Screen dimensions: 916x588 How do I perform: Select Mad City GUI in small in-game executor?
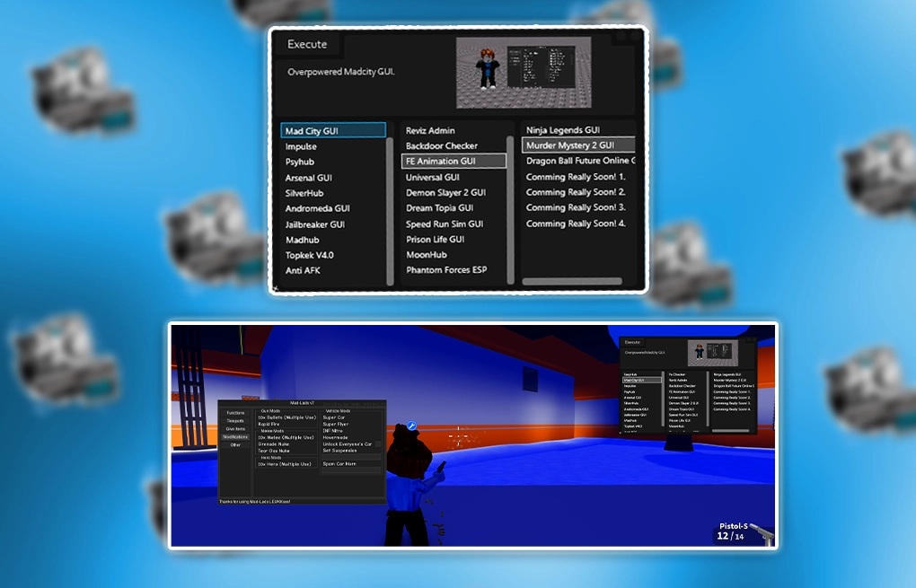(642, 380)
